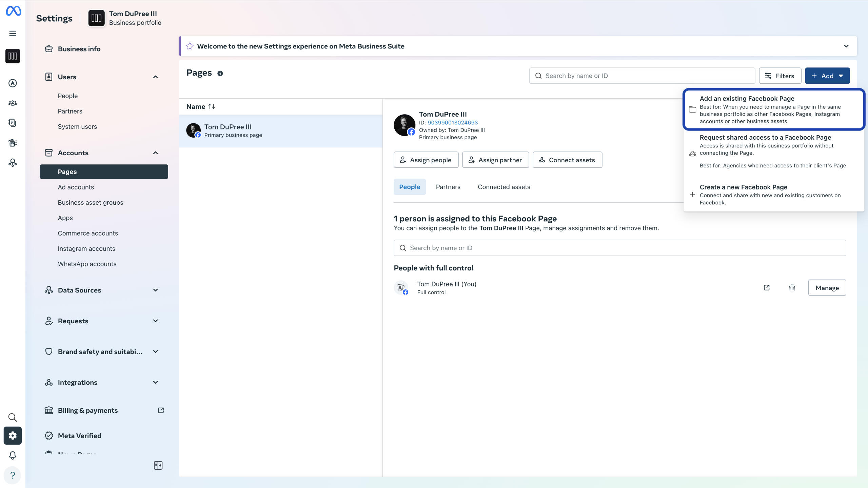Collapse the Users section
868x488 pixels.
click(155, 77)
